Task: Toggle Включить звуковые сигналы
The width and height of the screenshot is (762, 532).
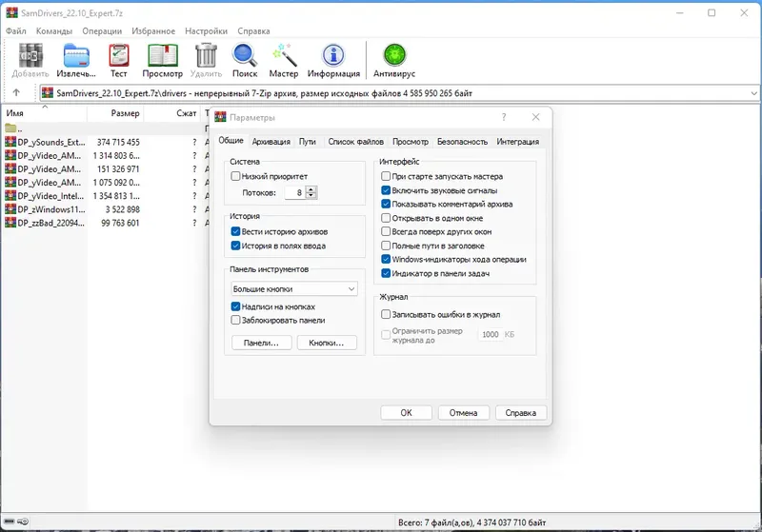Action: tap(386, 190)
